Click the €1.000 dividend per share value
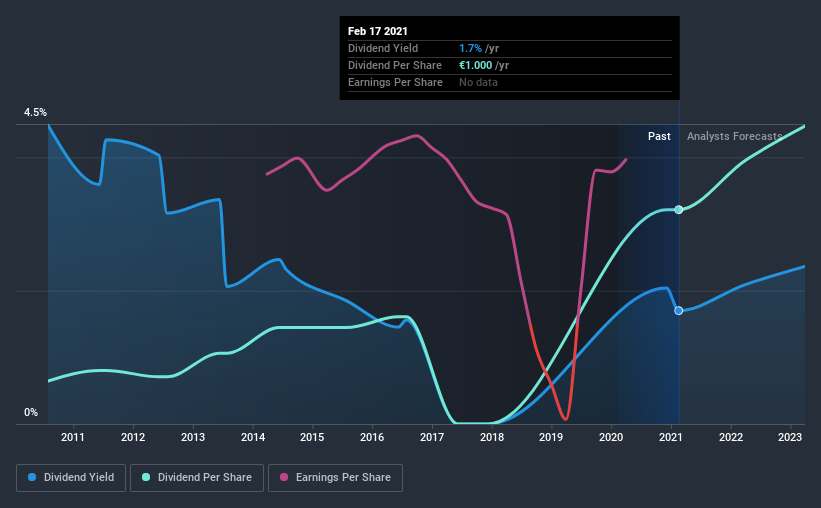821x508 pixels. [x=475, y=65]
